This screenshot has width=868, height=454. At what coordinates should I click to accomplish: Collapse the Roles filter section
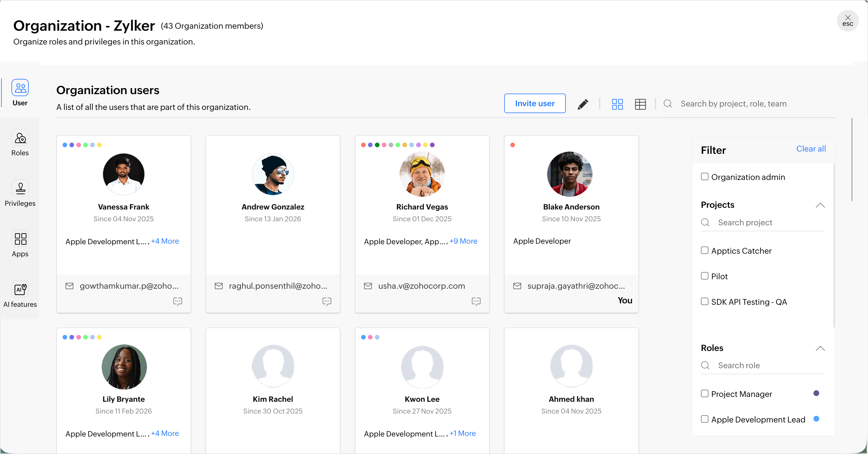click(x=820, y=348)
